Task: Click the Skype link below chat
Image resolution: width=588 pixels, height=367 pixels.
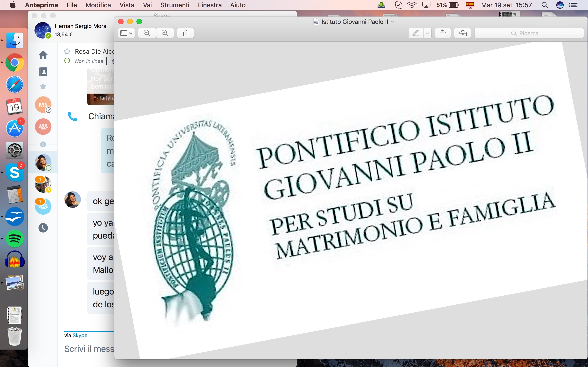Action: click(x=80, y=335)
